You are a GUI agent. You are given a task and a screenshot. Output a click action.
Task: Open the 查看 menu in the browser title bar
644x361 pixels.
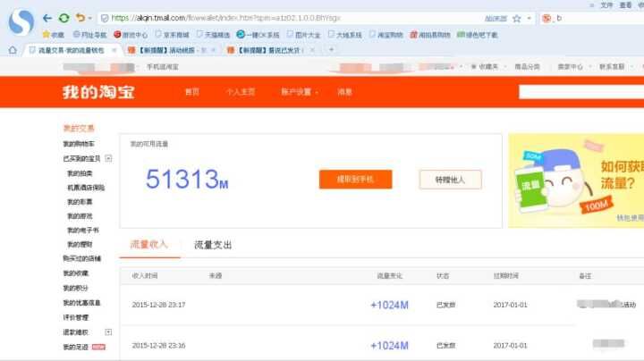coord(625,5)
